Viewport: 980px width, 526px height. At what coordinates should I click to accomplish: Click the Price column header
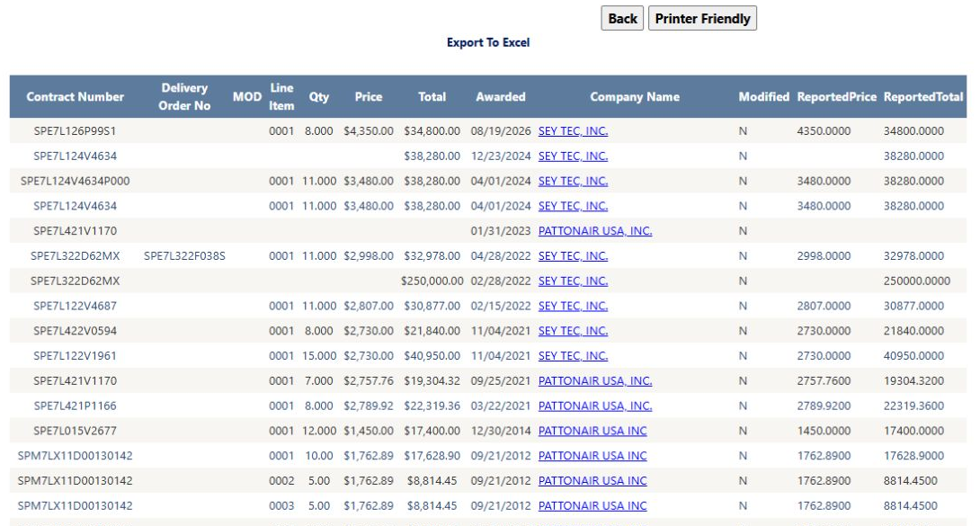coord(368,97)
